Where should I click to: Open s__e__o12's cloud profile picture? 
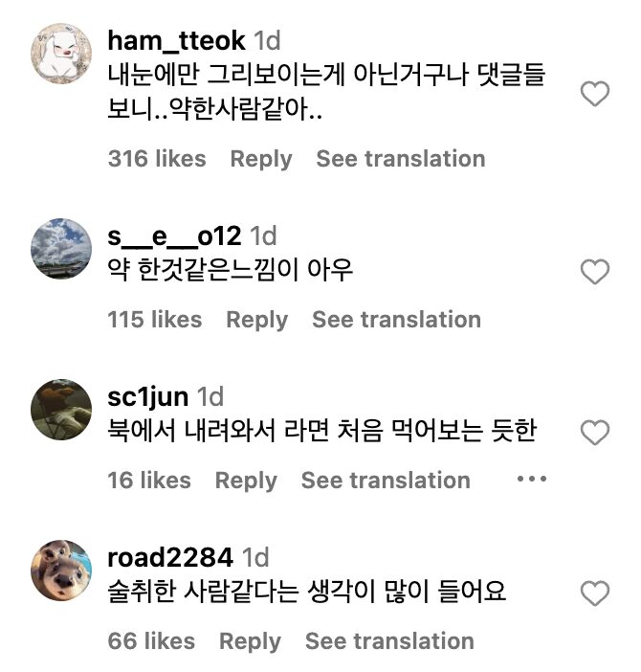[62, 250]
